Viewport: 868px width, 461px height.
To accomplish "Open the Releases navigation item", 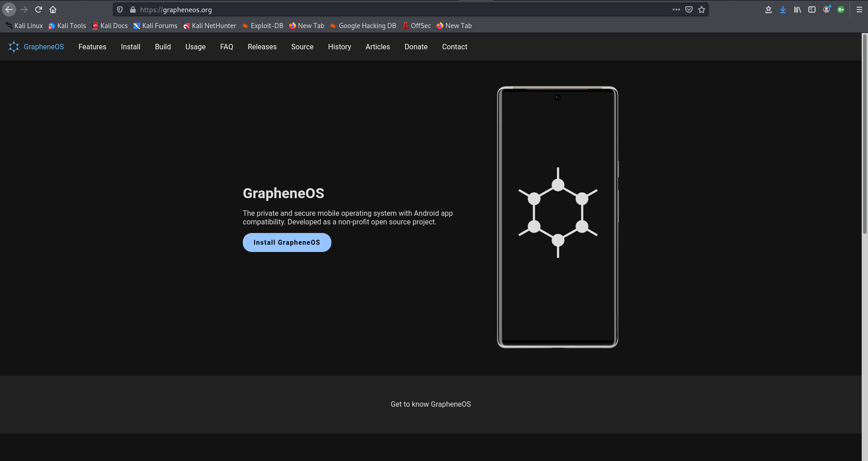I will 262,47.
